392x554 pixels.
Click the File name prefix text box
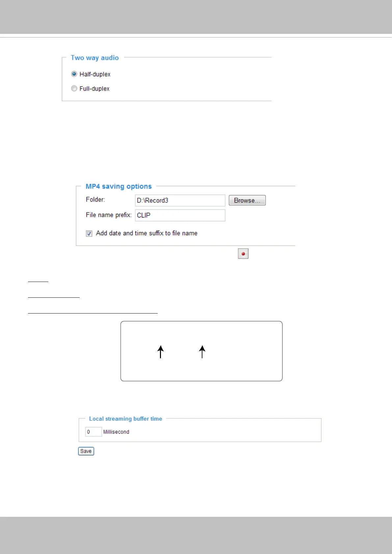pyautogui.click(x=180, y=215)
